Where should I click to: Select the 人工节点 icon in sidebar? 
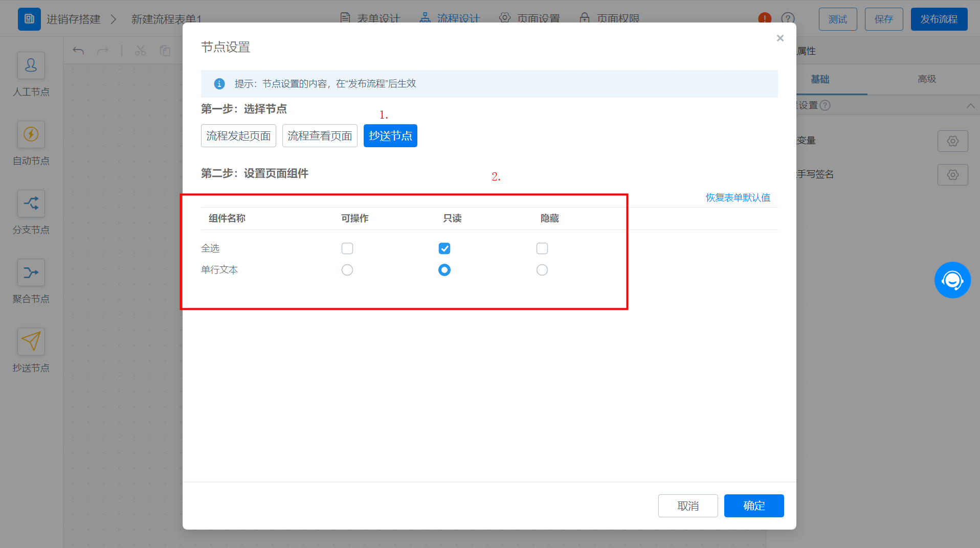(x=31, y=65)
